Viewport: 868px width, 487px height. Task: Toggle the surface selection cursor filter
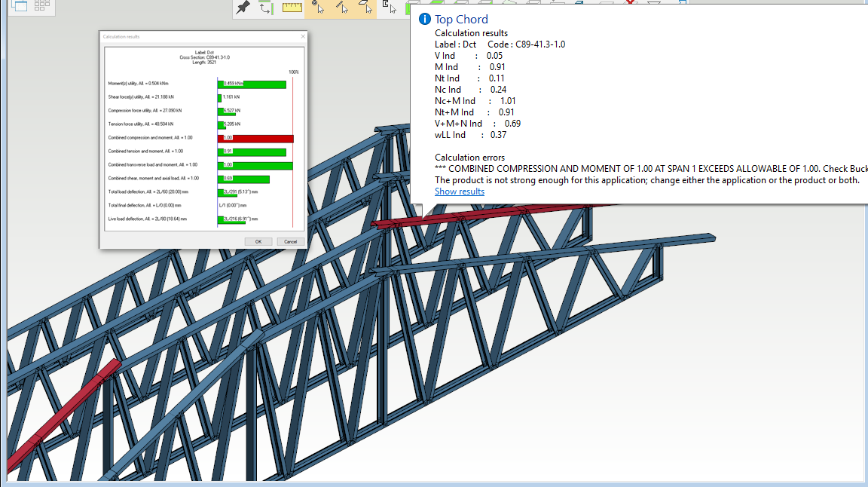coord(366,7)
